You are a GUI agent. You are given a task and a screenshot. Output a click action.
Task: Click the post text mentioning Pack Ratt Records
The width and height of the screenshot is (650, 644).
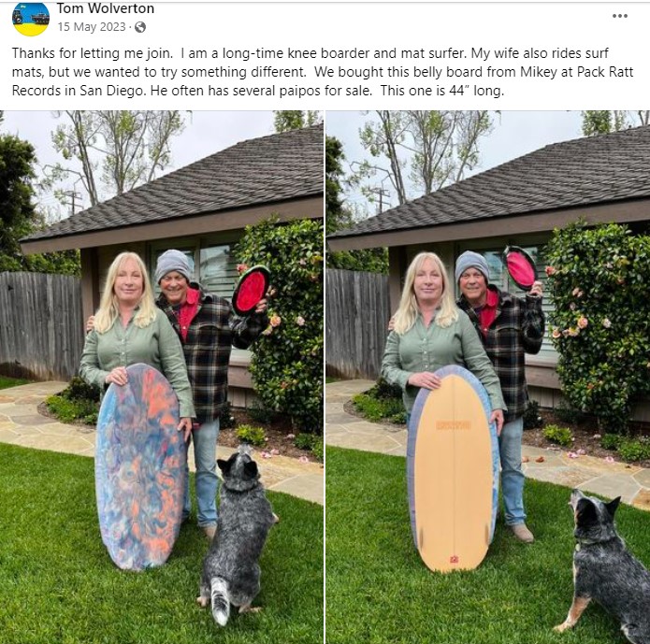(323, 72)
